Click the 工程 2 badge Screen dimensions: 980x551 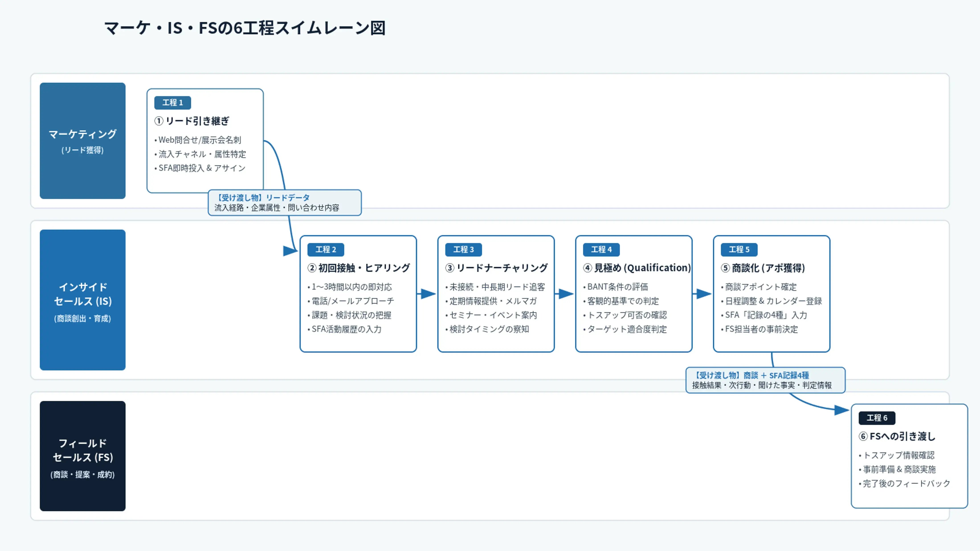point(326,249)
